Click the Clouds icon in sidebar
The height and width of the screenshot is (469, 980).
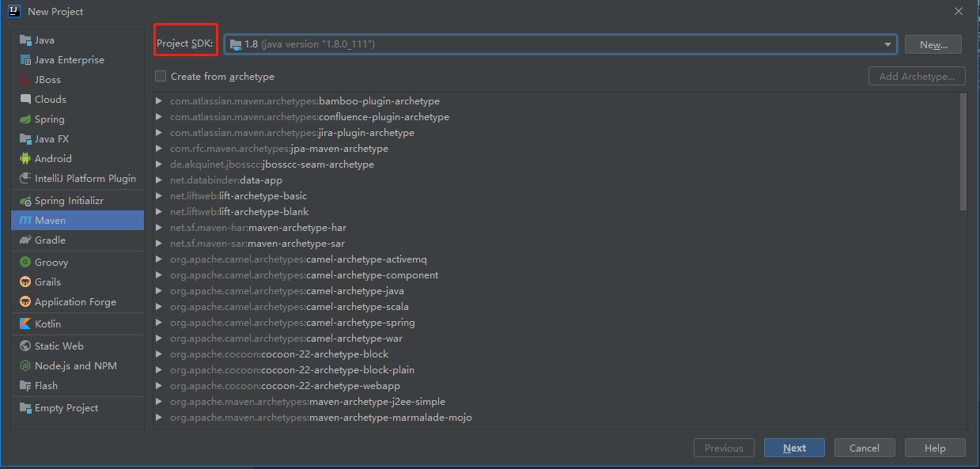pos(25,100)
